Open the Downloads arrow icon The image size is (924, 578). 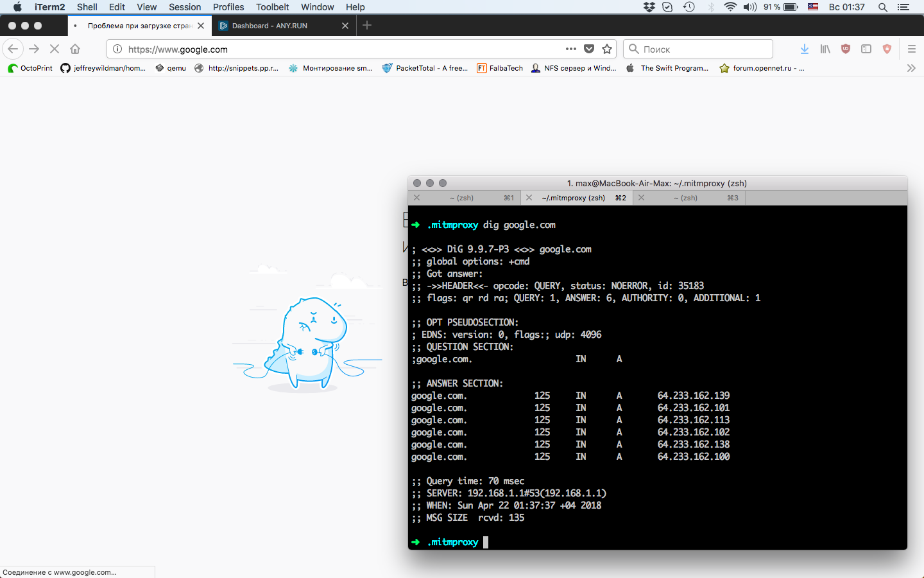[x=805, y=49]
